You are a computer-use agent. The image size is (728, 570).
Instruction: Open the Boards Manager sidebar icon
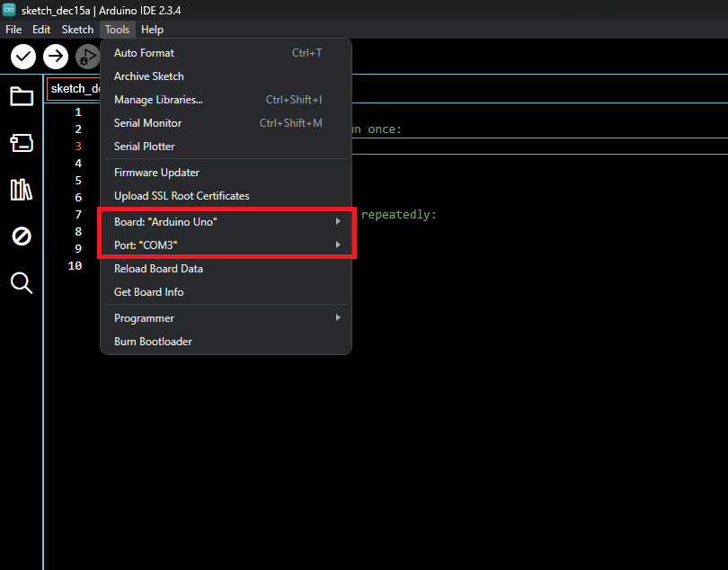(22, 143)
